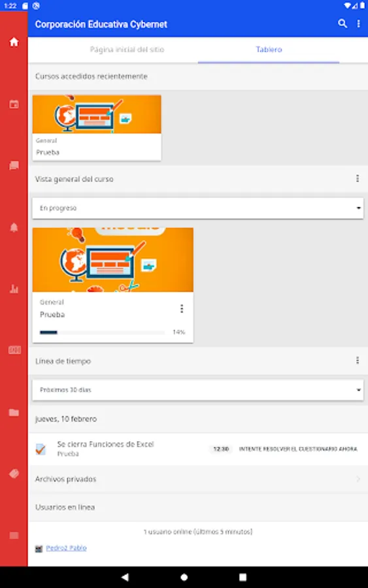Tap the search magnifier in header
Screen dimensions: 368x588
pos(342,24)
